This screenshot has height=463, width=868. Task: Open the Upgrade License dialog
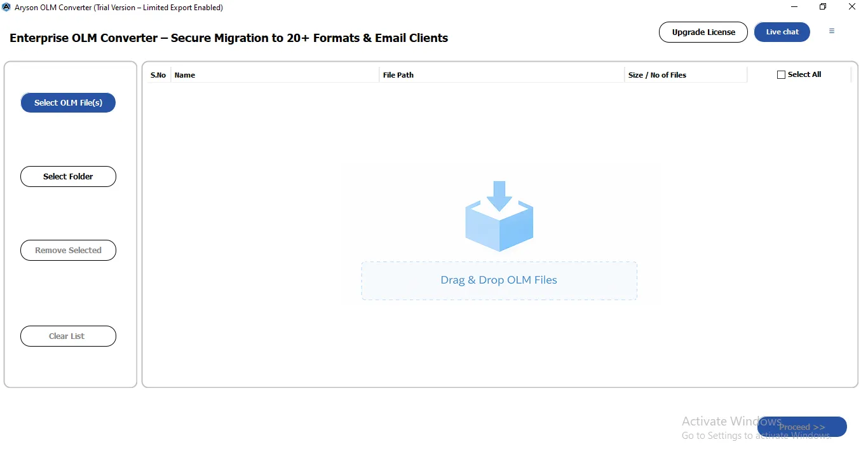tap(703, 32)
